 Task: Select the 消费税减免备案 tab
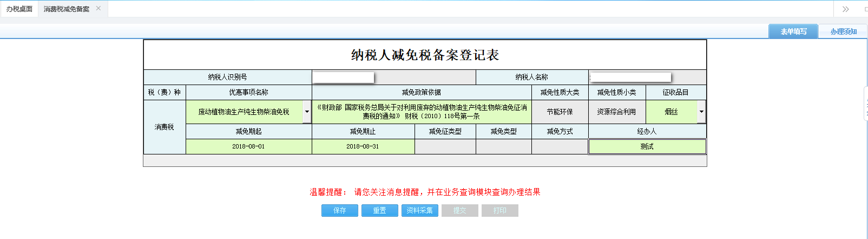click(67, 9)
